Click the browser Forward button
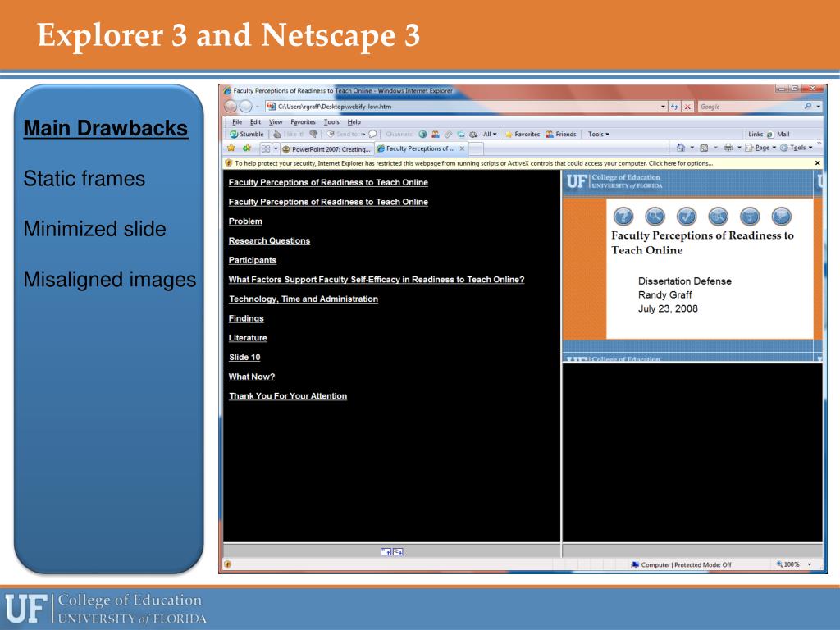This screenshot has height=630, width=840. pyautogui.click(x=246, y=106)
